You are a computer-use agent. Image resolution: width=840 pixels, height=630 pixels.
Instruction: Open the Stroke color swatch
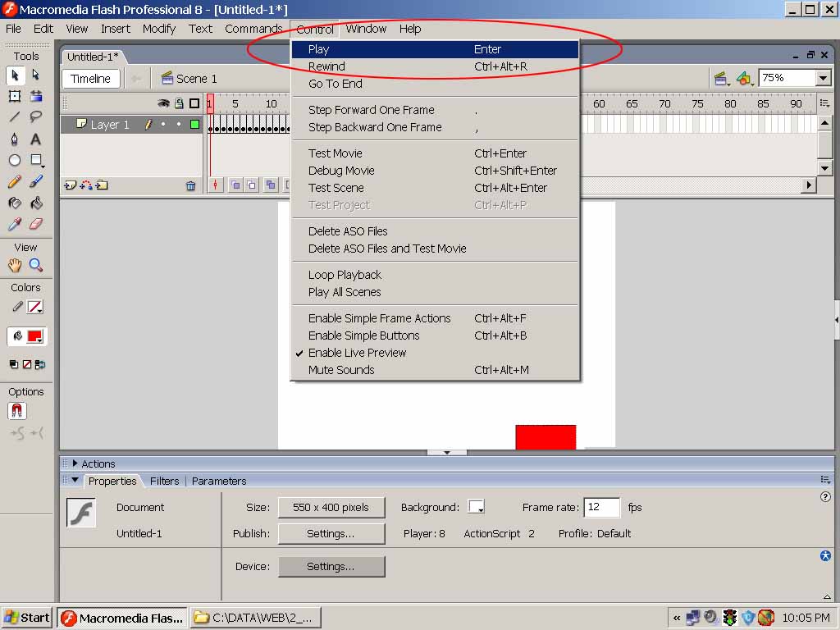click(x=34, y=307)
